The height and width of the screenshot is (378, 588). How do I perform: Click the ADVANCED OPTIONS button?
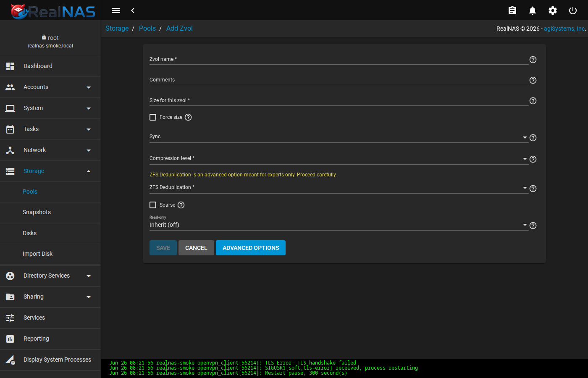(251, 248)
